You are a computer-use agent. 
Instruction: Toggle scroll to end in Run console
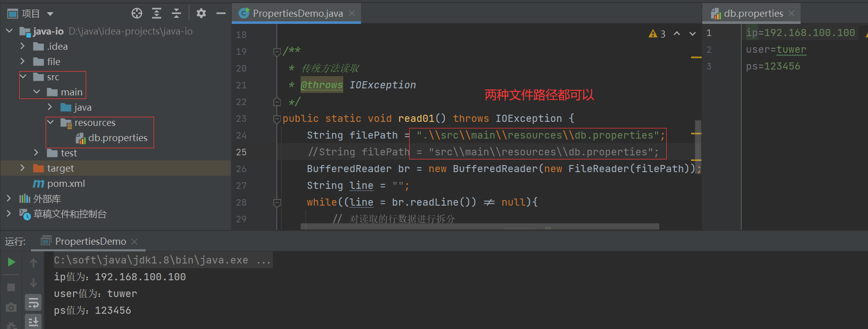tap(33, 321)
